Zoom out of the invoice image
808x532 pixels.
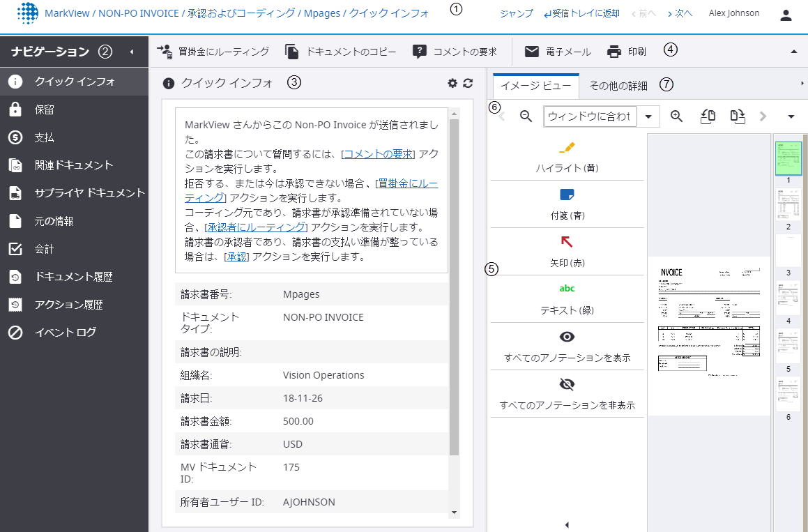point(525,116)
